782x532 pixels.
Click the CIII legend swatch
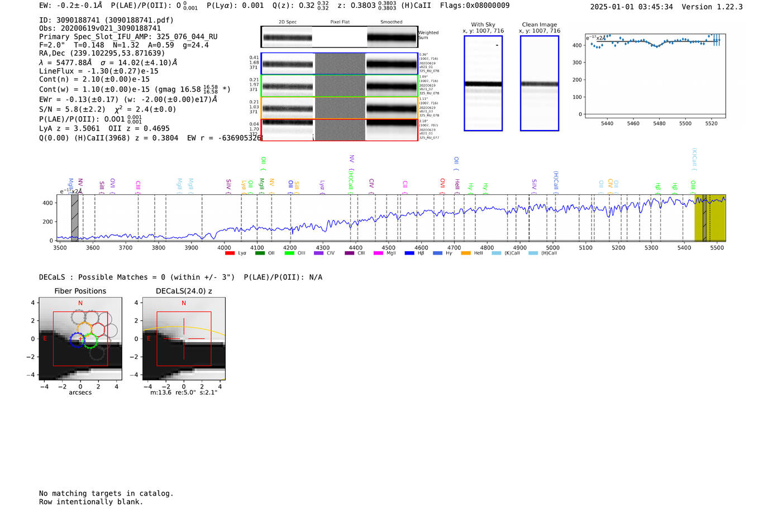[x=350, y=253]
